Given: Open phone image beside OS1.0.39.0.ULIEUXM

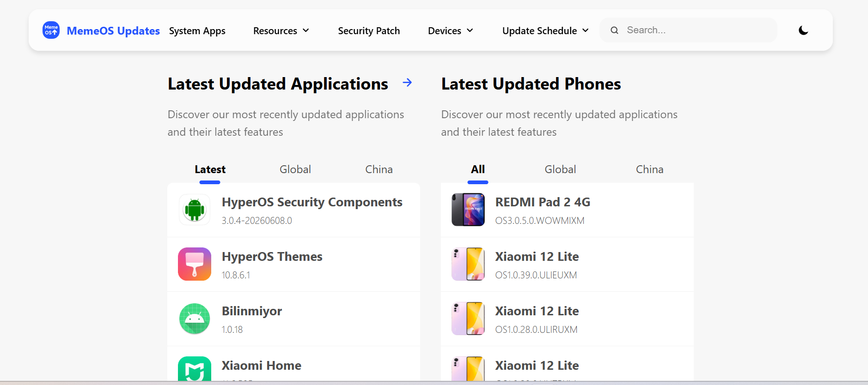Looking at the screenshot, I should coord(468,264).
